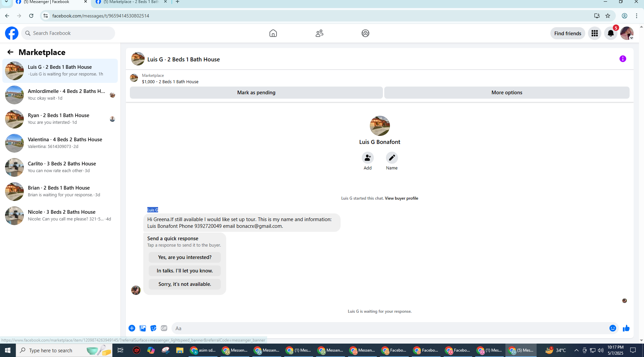This screenshot has height=357, width=644.
Task: Open the Chrome three-dot menu
Action: (x=637, y=16)
